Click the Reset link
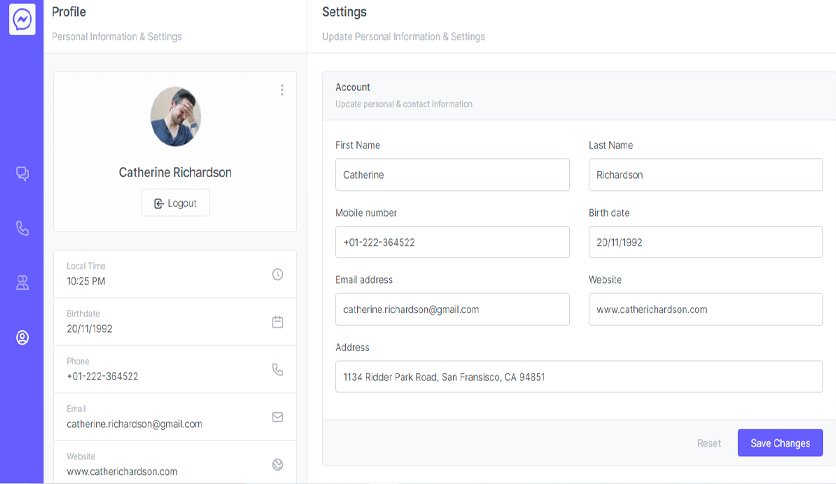This screenshot has height=484, width=836. tap(709, 443)
